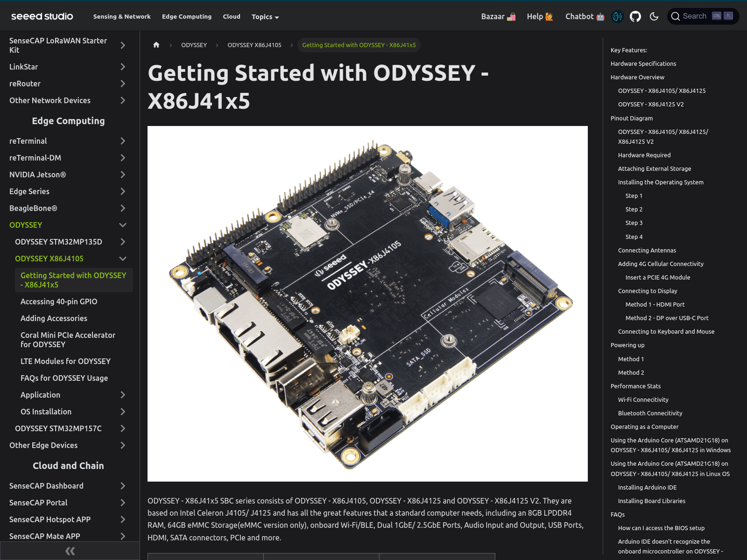Toggle dark mode with the moon icon

(654, 16)
